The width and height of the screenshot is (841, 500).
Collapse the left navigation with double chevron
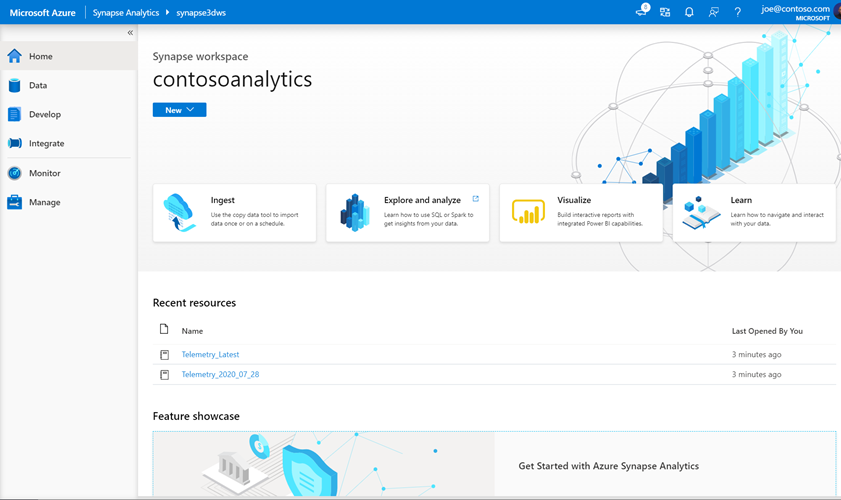point(130,33)
